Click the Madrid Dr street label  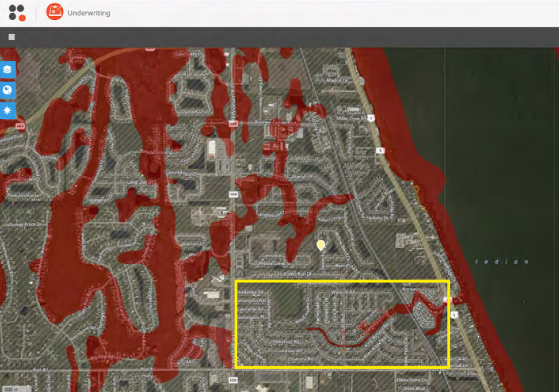point(335,80)
